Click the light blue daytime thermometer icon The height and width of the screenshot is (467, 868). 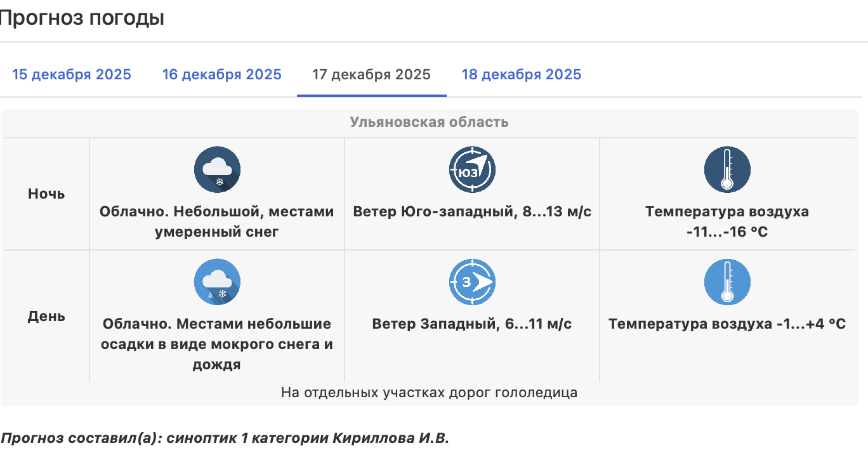(x=727, y=282)
